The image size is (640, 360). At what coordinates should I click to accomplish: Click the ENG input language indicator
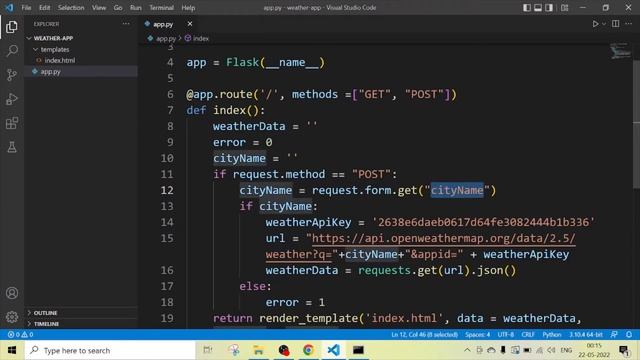click(x=566, y=350)
